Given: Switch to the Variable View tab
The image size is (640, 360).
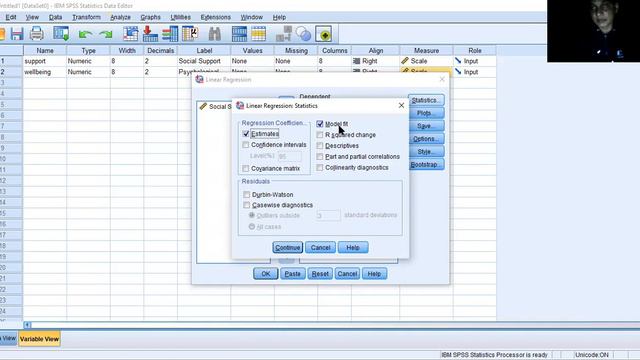Looking at the screenshot, I should pyautogui.click(x=39, y=339).
